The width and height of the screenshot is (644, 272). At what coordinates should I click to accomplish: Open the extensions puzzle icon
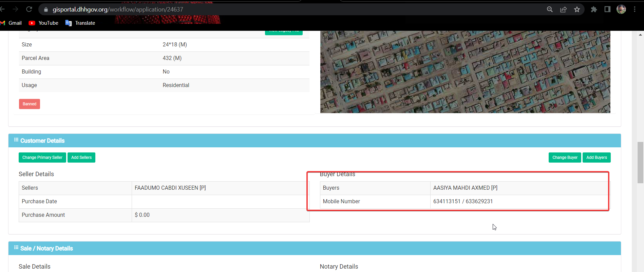pyautogui.click(x=594, y=9)
